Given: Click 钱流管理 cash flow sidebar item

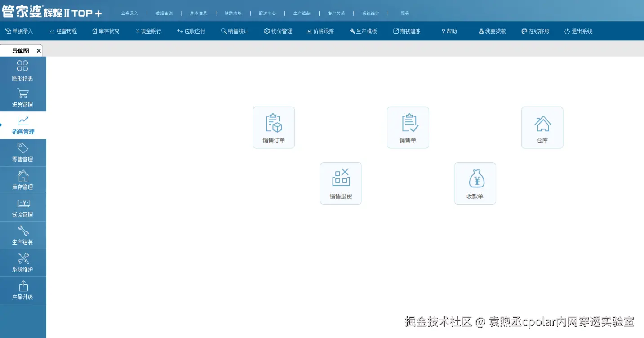Looking at the screenshot, I should (x=22, y=208).
